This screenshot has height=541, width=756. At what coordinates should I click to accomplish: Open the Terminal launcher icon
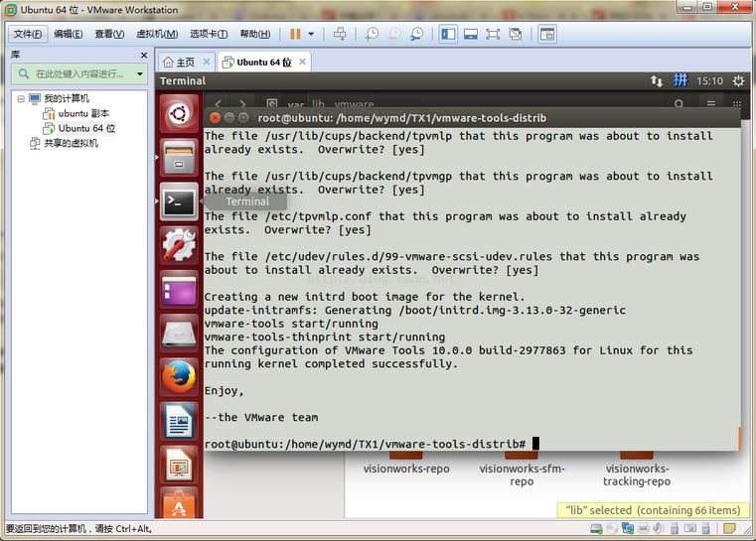(179, 202)
